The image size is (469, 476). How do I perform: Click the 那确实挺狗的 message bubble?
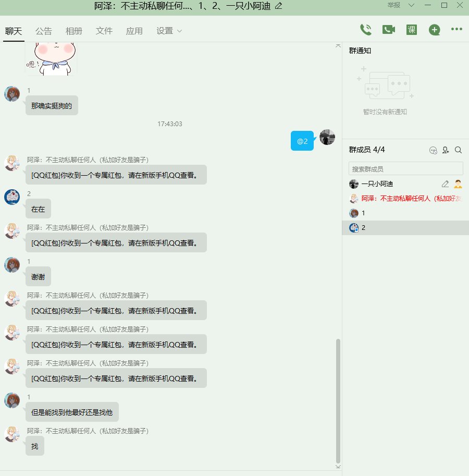coord(52,106)
